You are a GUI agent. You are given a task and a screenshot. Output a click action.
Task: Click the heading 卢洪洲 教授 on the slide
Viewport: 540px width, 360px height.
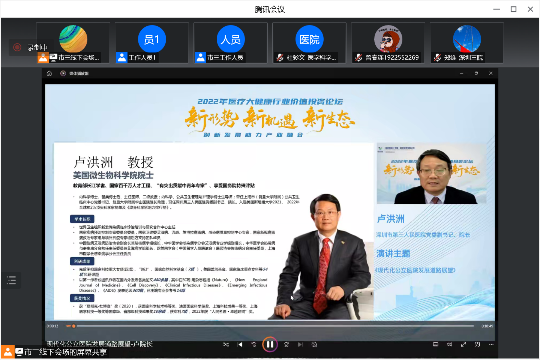(113, 162)
